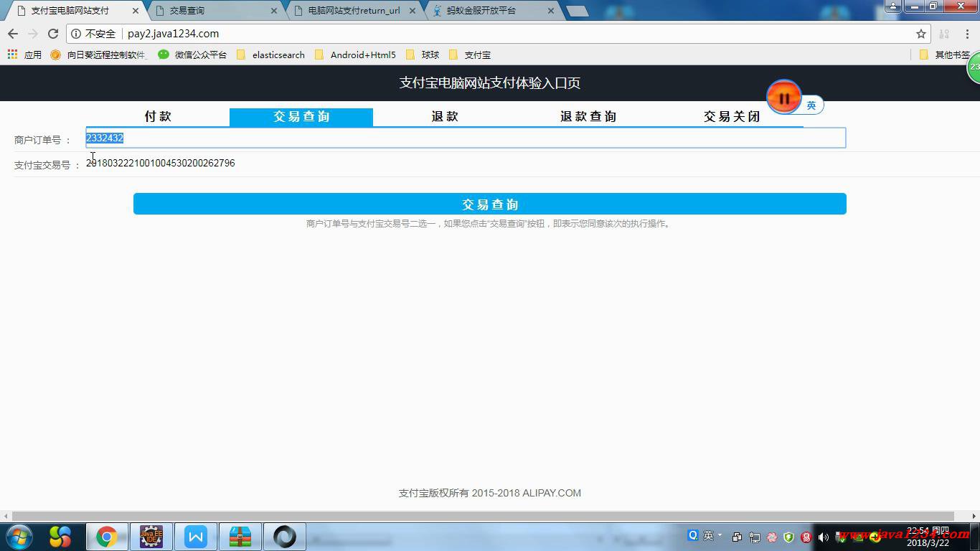Open the 向日葵远程控制软件 bookmark
This screenshot has height=551, width=980.
[x=98, y=55]
